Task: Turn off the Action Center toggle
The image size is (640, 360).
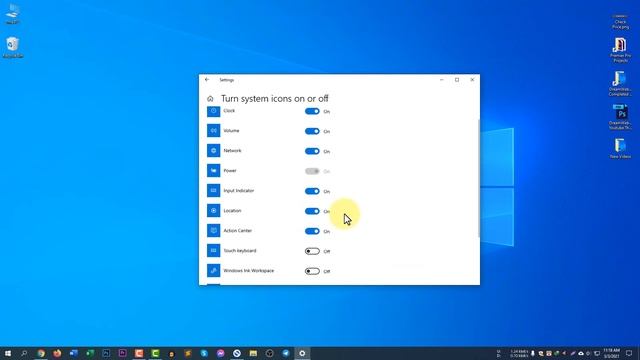Action: click(312, 231)
